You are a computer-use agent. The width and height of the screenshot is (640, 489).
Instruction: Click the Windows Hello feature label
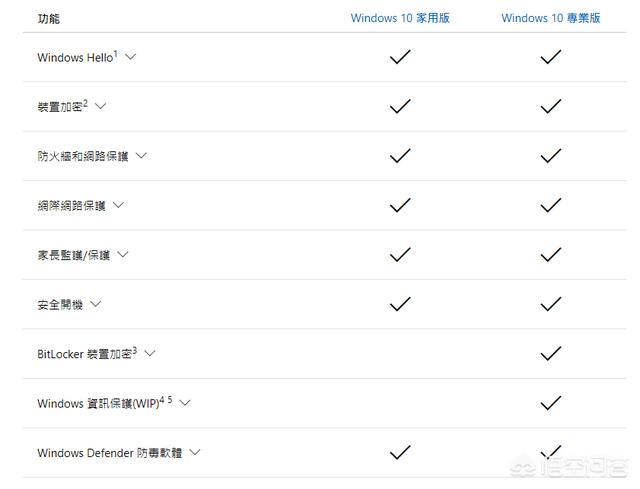tap(77, 58)
